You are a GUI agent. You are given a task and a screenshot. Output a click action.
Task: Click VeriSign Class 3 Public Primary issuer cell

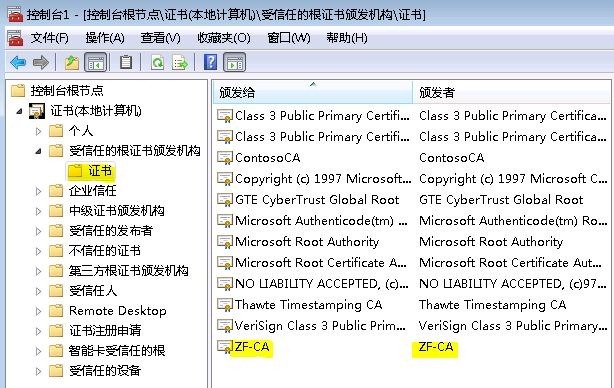(x=513, y=326)
